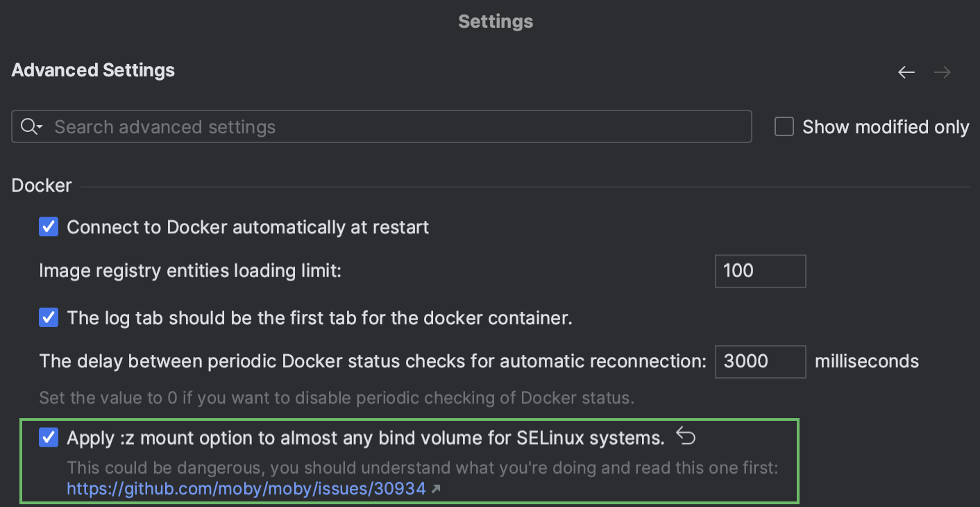
Task: Open the moby GitHub issue 30934 link
Action: click(245, 488)
